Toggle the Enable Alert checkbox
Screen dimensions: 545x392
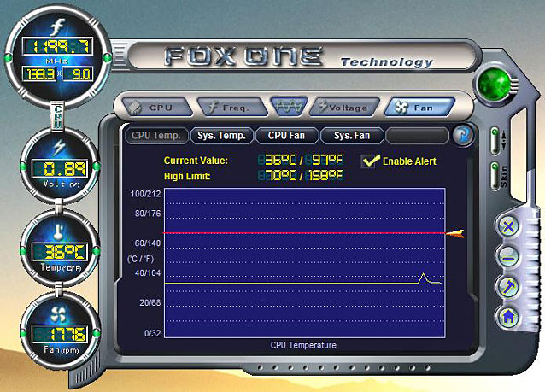click(368, 161)
